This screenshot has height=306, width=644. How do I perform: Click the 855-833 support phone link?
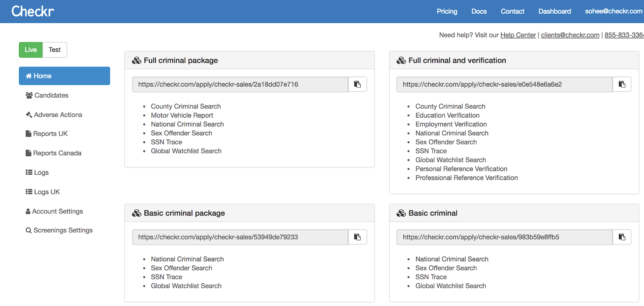(x=624, y=35)
